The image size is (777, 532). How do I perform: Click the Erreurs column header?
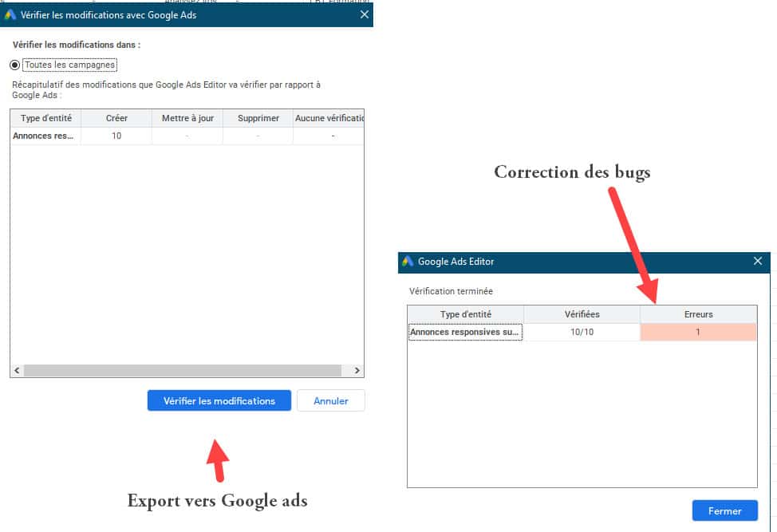click(x=698, y=314)
